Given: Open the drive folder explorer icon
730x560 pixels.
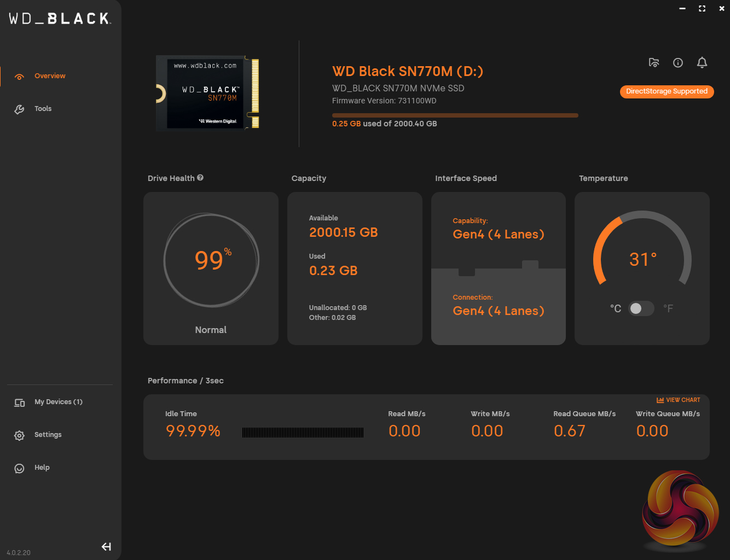Looking at the screenshot, I should click(x=654, y=62).
